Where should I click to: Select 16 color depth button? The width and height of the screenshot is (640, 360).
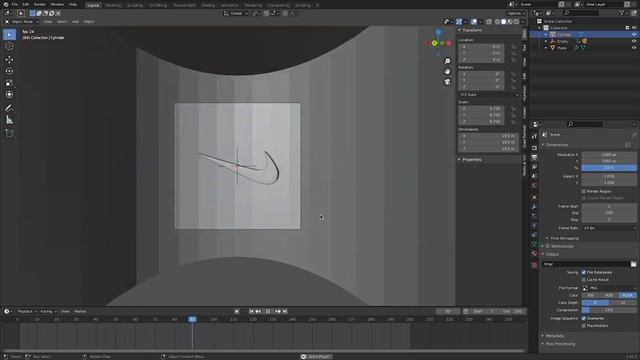[x=623, y=302]
